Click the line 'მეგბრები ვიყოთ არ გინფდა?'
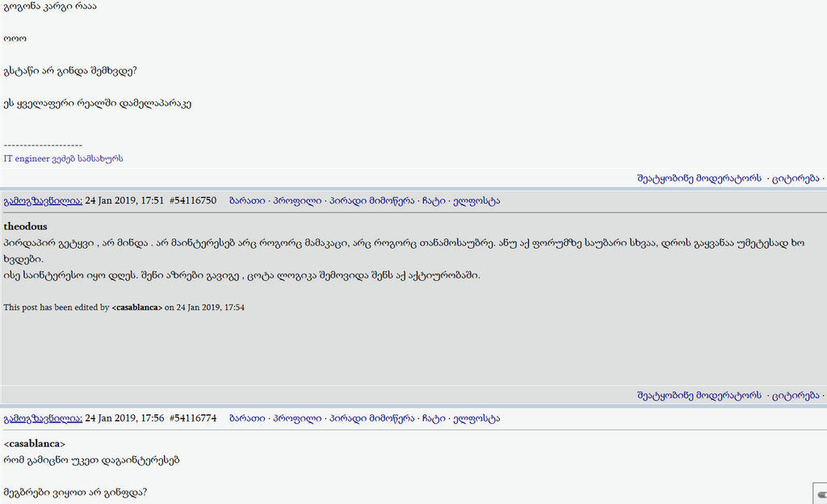 (x=75, y=493)
